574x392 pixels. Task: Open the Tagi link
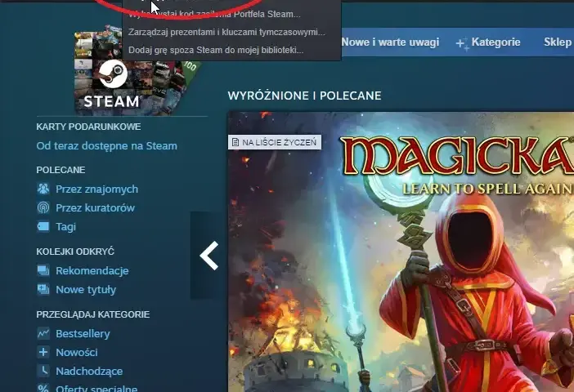pos(66,227)
